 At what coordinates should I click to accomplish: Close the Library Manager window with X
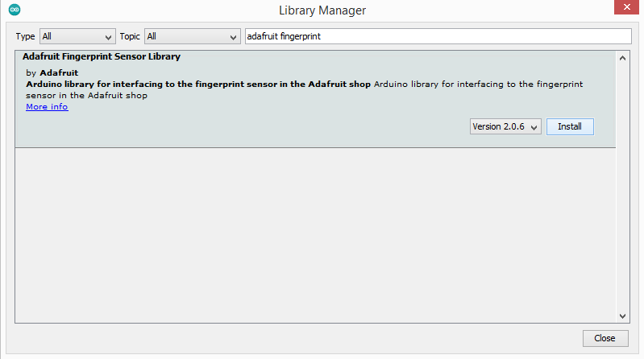[x=627, y=10]
